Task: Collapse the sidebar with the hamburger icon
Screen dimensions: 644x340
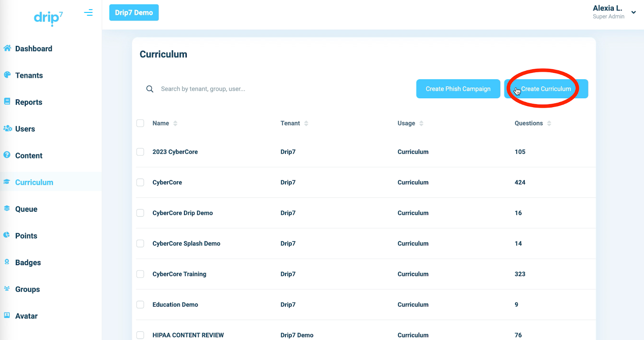Action: [x=89, y=13]
